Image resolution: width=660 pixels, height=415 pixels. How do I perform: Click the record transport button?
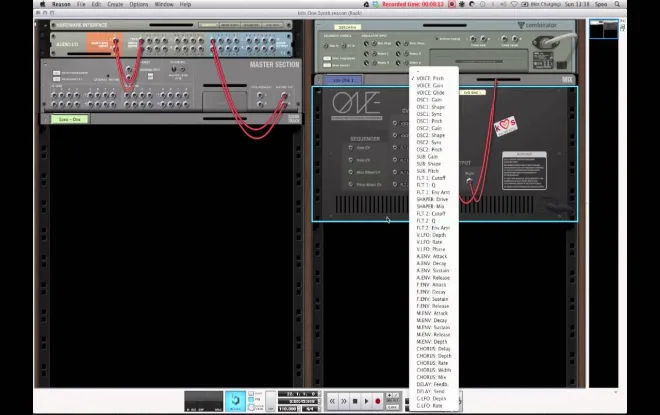(378, 401)
